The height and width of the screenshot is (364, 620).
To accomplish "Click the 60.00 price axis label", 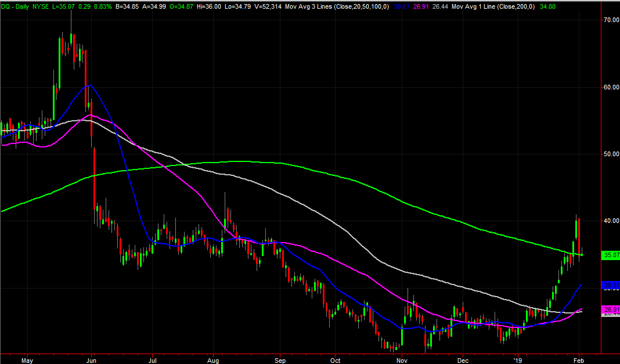I will (610, 87).
